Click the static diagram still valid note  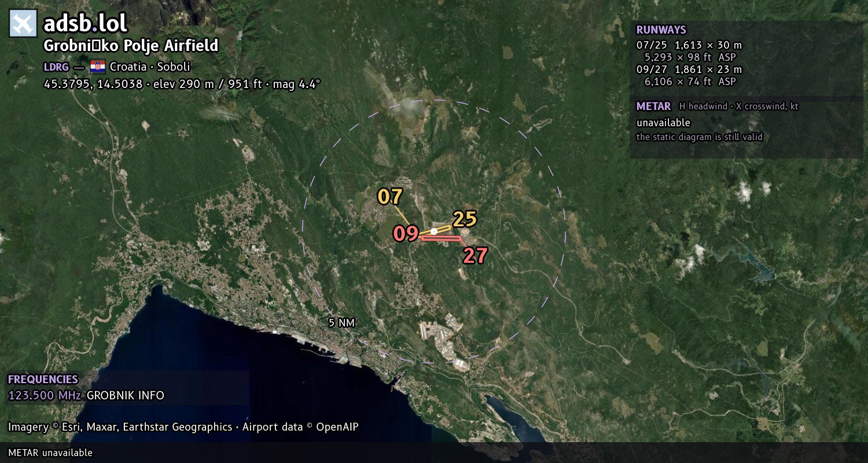coord(700,137)
